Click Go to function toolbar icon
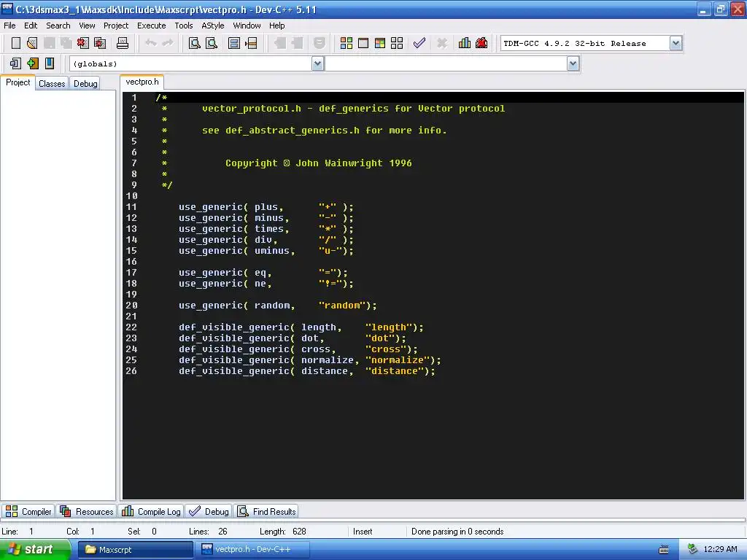The width and height of the screenshot is (747, 560). [234, 43]
